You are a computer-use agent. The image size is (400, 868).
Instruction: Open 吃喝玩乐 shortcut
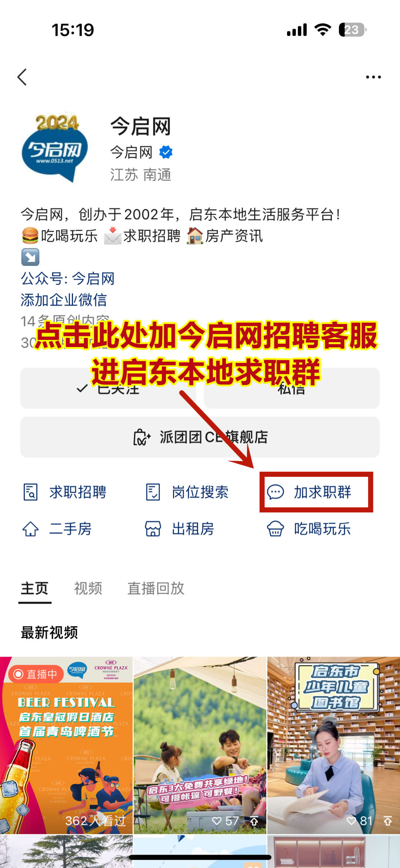point(309,529)
